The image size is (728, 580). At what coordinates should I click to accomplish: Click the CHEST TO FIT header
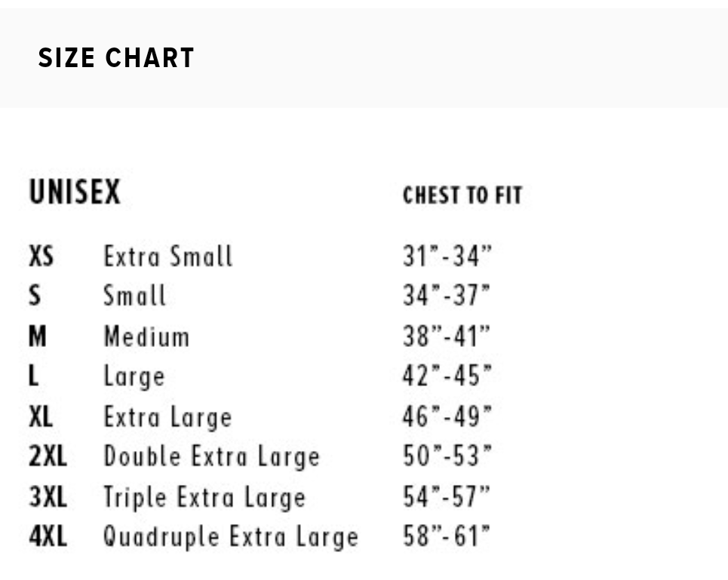[462, 195]
